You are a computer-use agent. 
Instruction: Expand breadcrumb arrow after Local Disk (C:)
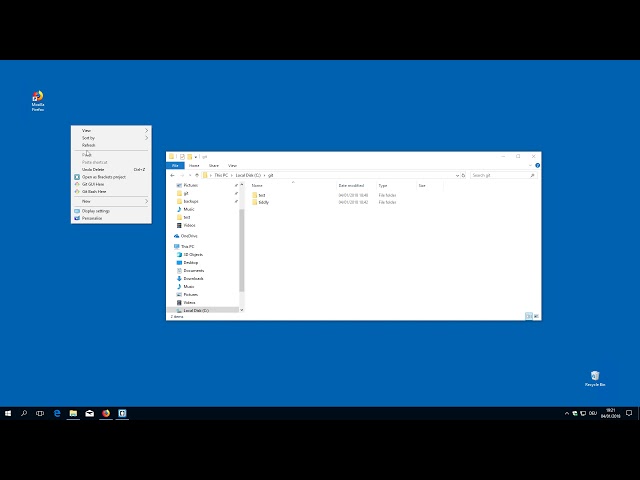(264, 176)
